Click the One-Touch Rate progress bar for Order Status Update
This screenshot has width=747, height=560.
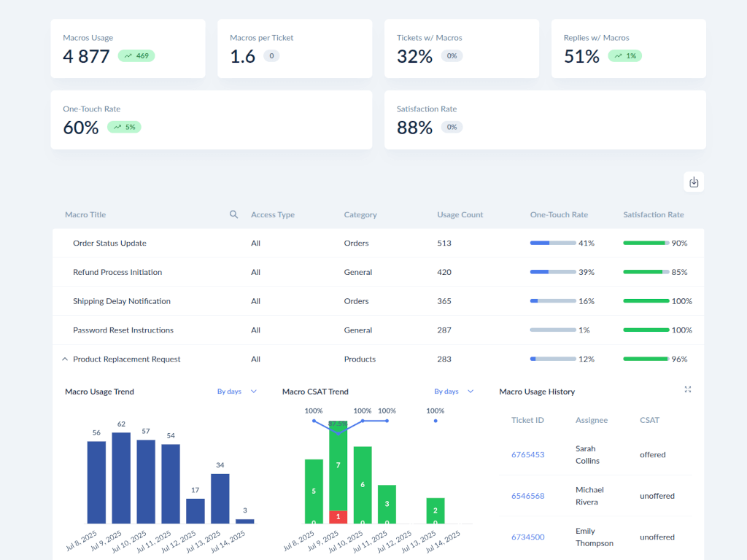[553, 243]
